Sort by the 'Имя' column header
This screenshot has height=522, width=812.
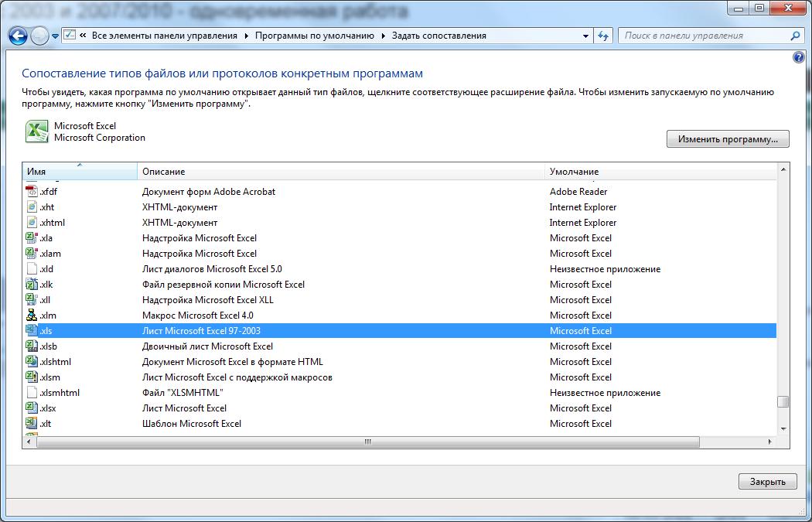pyautogui.click(x=80, y=172)
